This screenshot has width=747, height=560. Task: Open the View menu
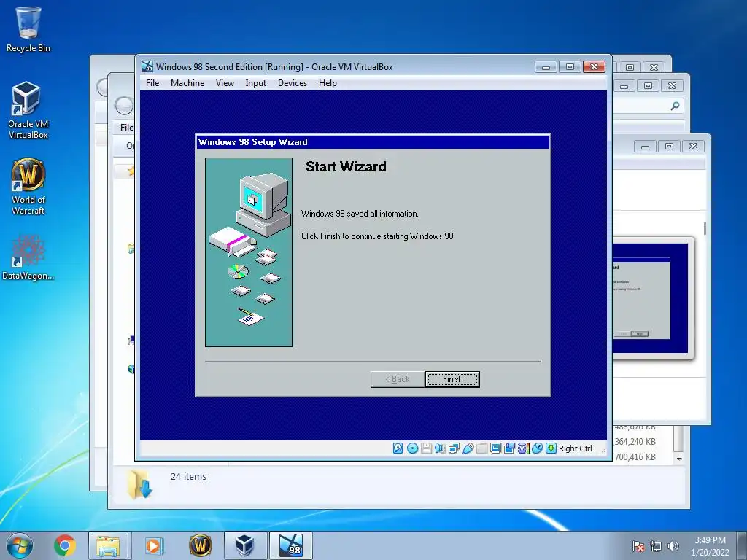click(225, 83)
